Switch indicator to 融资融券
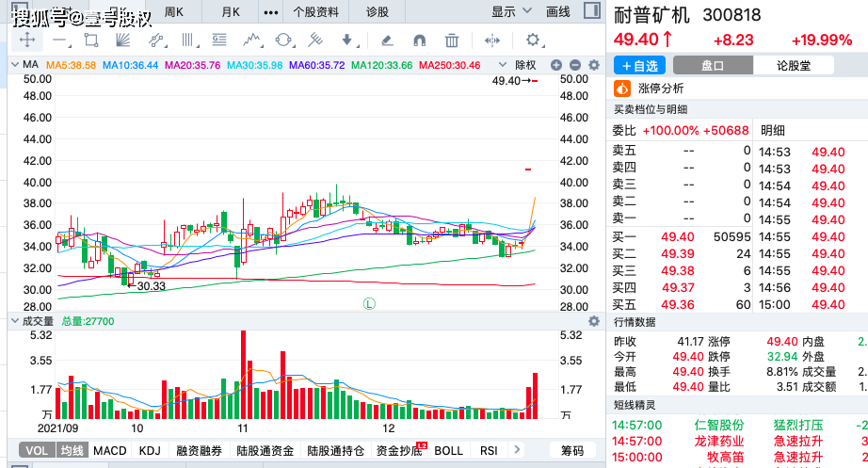The image size is (868, 468). pyautogui.click(x=199, y=450)
